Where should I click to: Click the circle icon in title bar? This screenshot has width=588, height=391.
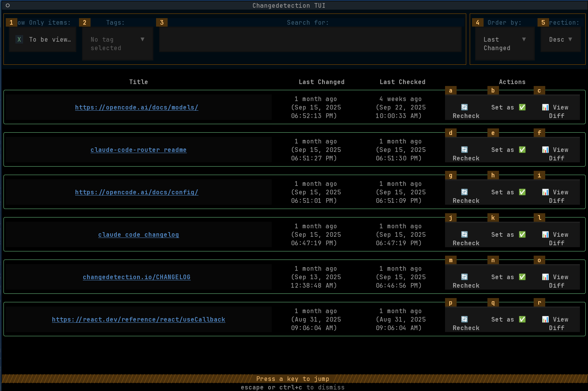pyautogui.click(x=8, y=5)
